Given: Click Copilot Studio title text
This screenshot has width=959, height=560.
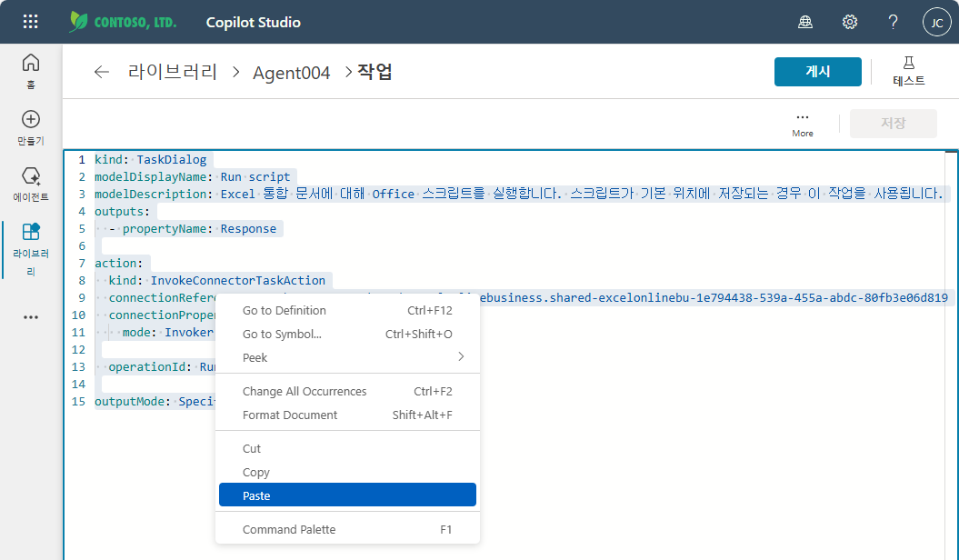Looking at the screenshot, I should [x=254, y=23].
